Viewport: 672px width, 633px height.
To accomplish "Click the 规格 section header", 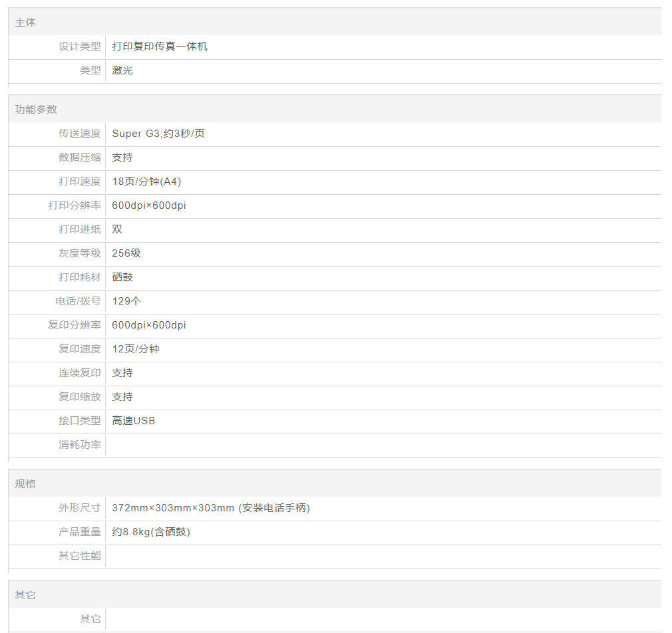I will click(25, 484).
